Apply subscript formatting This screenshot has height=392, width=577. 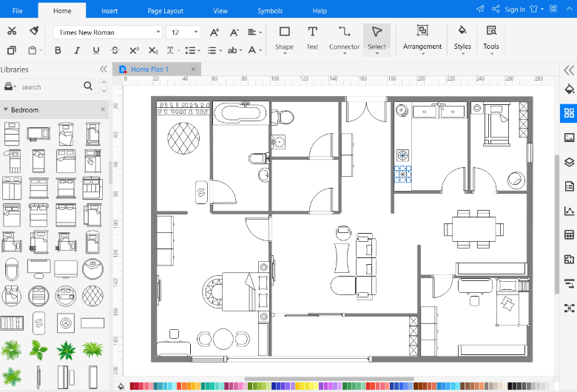153,50
